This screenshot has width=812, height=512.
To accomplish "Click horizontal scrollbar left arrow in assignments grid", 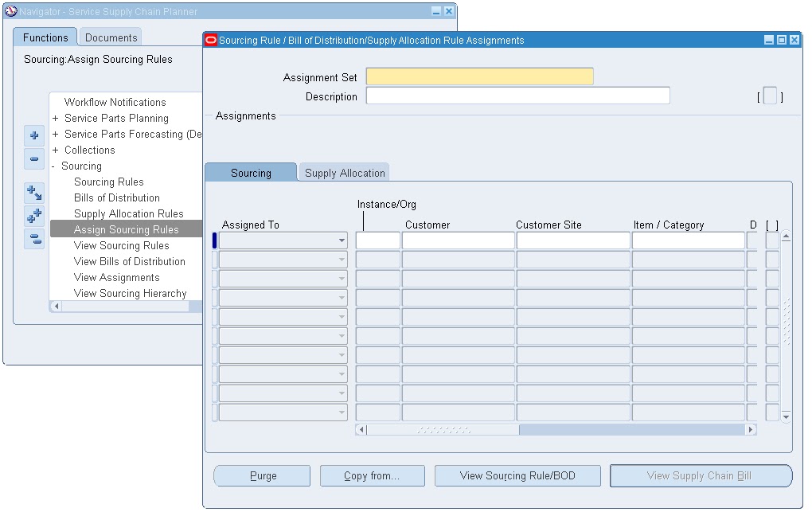I will [361, 430].
